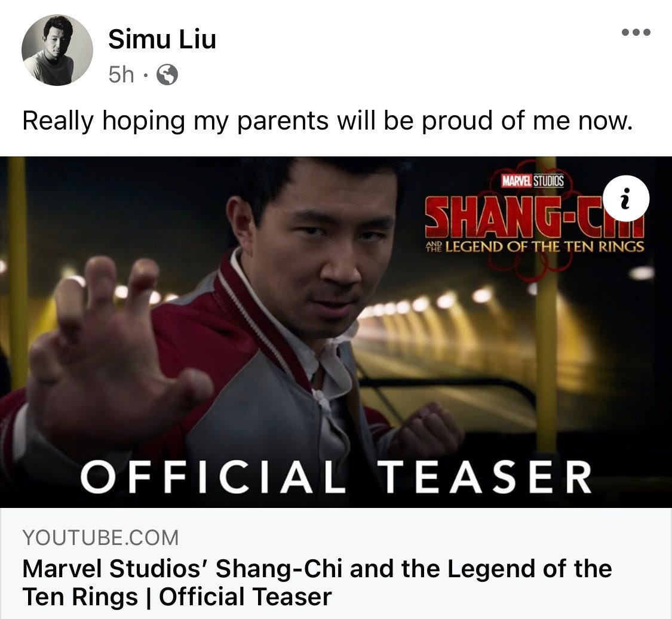Click the Marvel Studios logo badge
The image size is (672, 619).
(533, 181)
